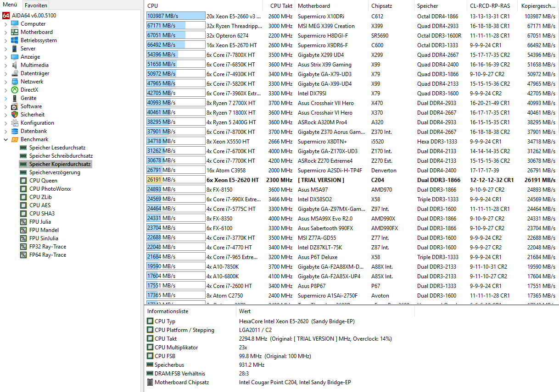Open the CPU AES benchmark item
Image resolution: width=559 pixels, height=392 pixels.
[40, 205]
